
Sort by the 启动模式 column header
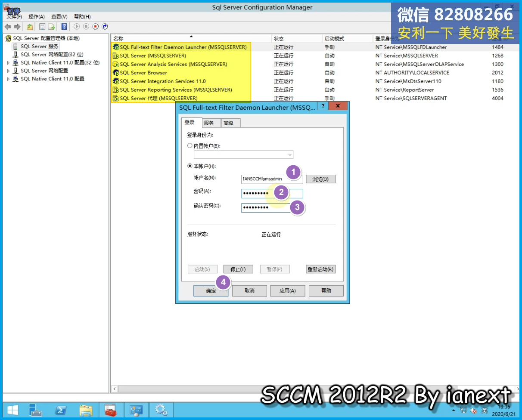(347, 39)
